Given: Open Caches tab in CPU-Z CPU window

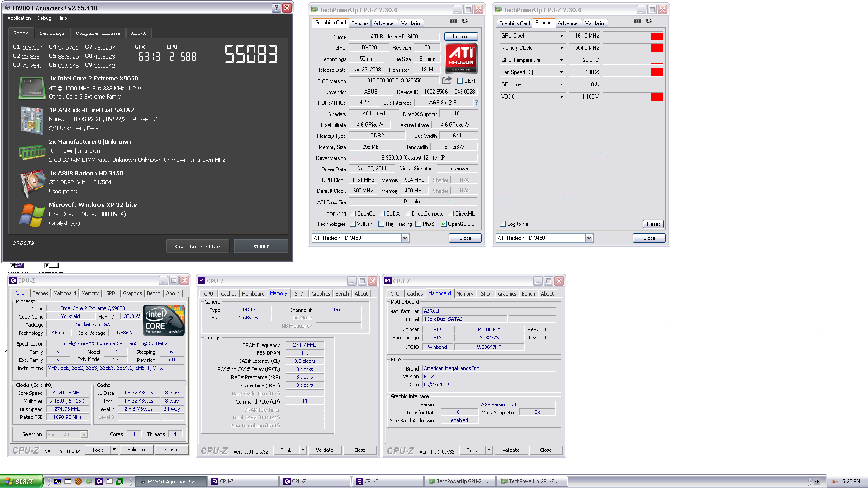Looking at the screenshot, I should click(40, 293).
